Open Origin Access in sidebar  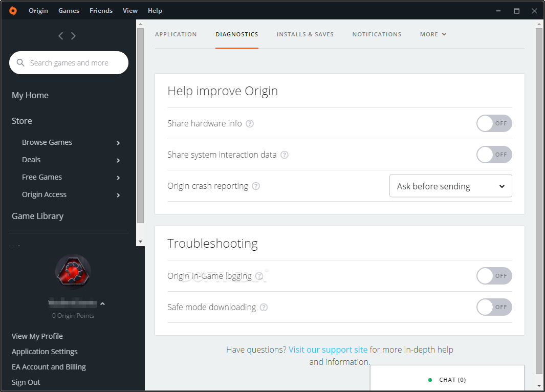44,194
